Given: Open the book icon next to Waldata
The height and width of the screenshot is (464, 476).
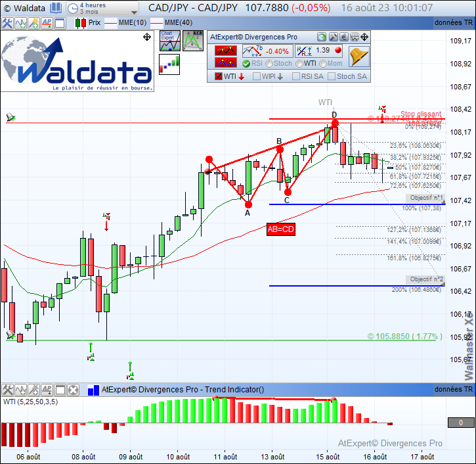Looking at the screenshot, I should (56, 8).
